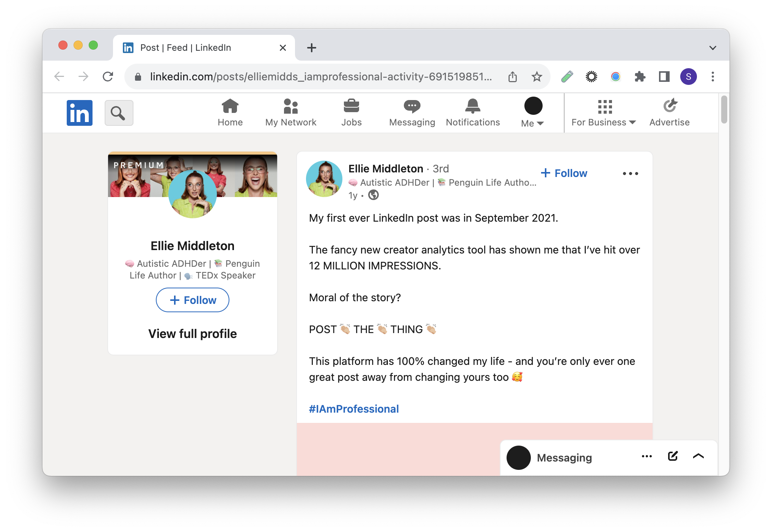Open the For Business dropdown menu

[x=604, y=113]
